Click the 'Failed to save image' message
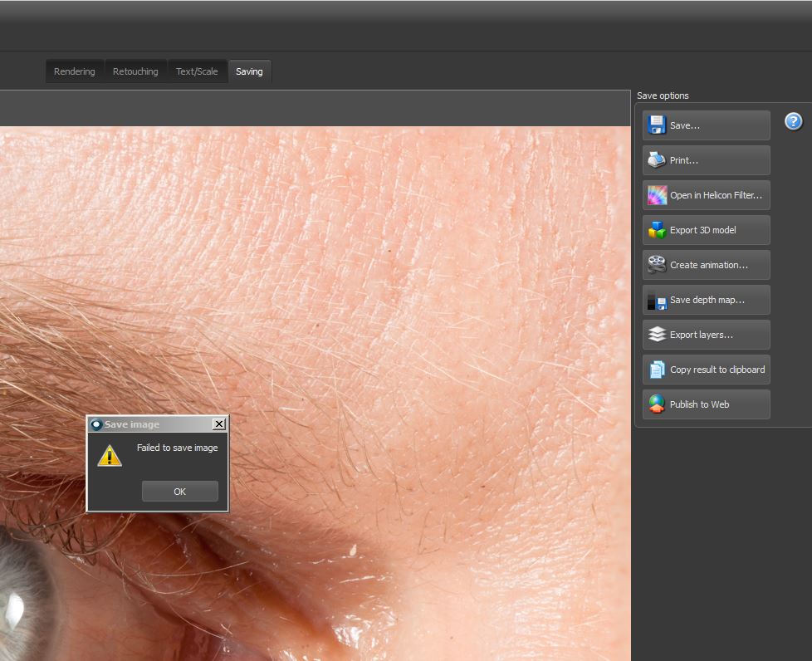This screenshot has width=812, height=661. click(x=177, y=448)
